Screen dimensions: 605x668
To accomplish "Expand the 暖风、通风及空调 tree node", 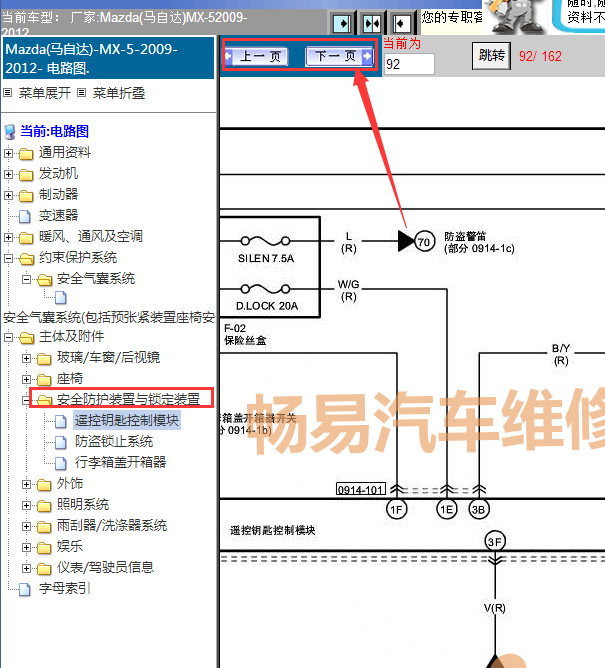I will 8,238.
